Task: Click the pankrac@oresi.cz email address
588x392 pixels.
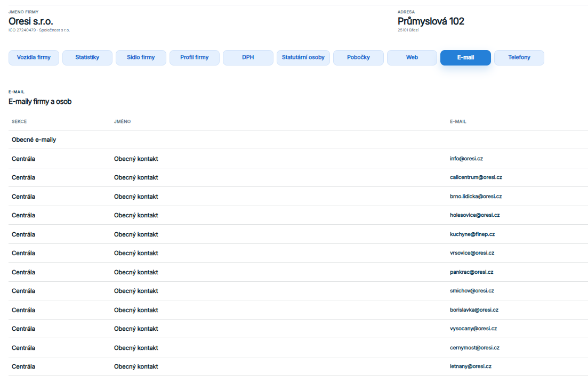Action: [x=471, y=272]
